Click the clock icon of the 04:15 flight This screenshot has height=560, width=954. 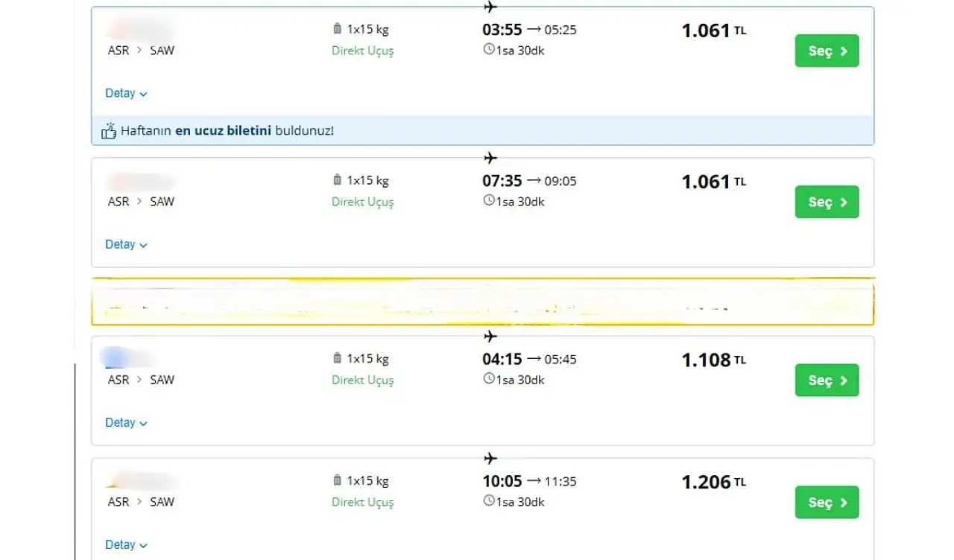coord(489,378)
